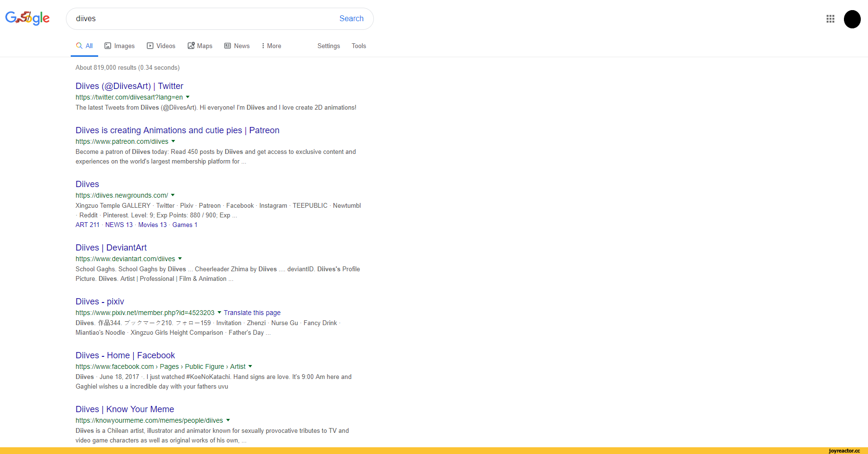
Task: Expand dropdown arrow beside Patreon URL
Action: coord(173,141)
